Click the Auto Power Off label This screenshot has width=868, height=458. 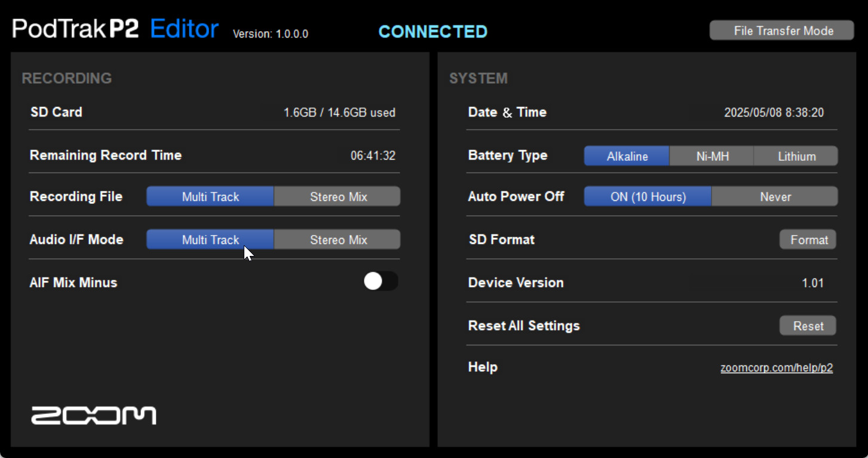516,196
